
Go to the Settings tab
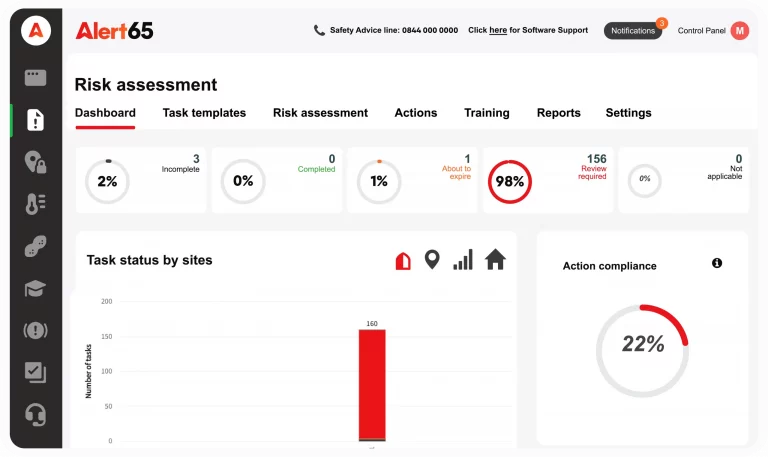point(628,113)
